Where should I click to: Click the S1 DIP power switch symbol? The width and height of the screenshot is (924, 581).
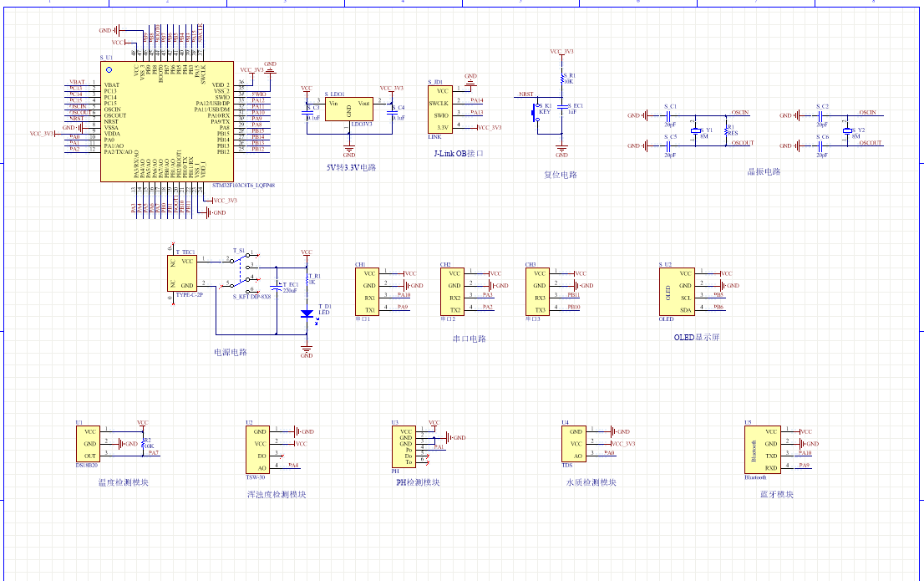click(x=244, y=273)
